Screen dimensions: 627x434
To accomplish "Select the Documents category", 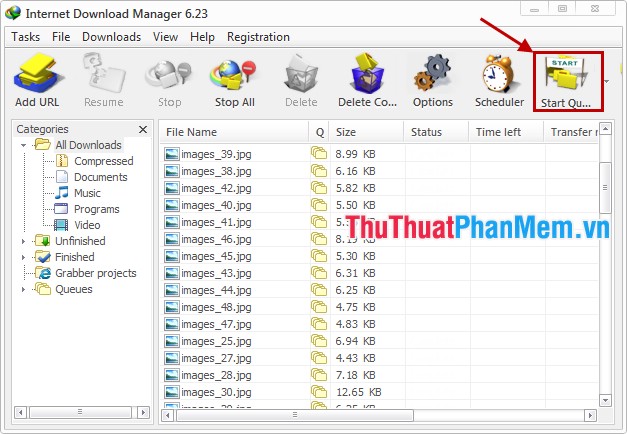I will (101, 177).
